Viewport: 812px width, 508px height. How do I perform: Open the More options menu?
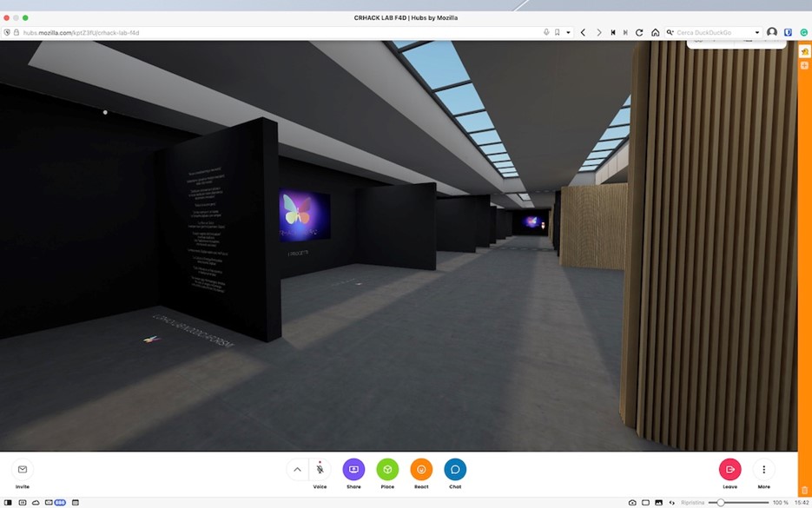764,469
